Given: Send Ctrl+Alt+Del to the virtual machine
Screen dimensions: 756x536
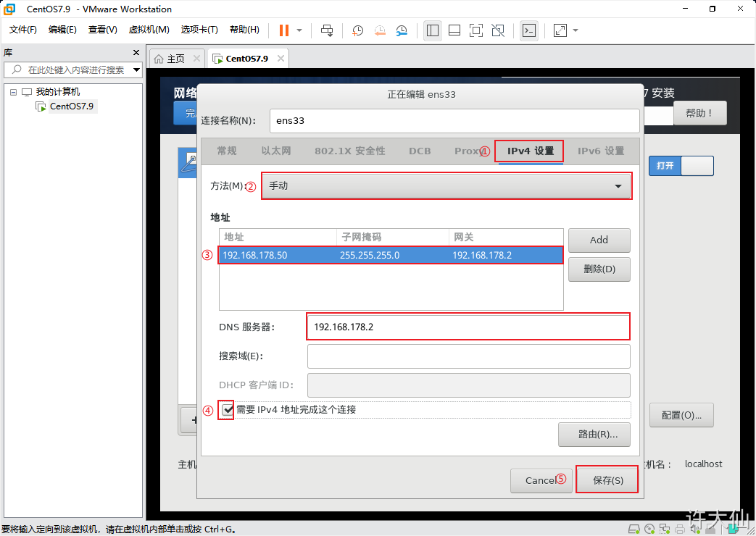Looking at the screenshot, I should click(327, 30).
